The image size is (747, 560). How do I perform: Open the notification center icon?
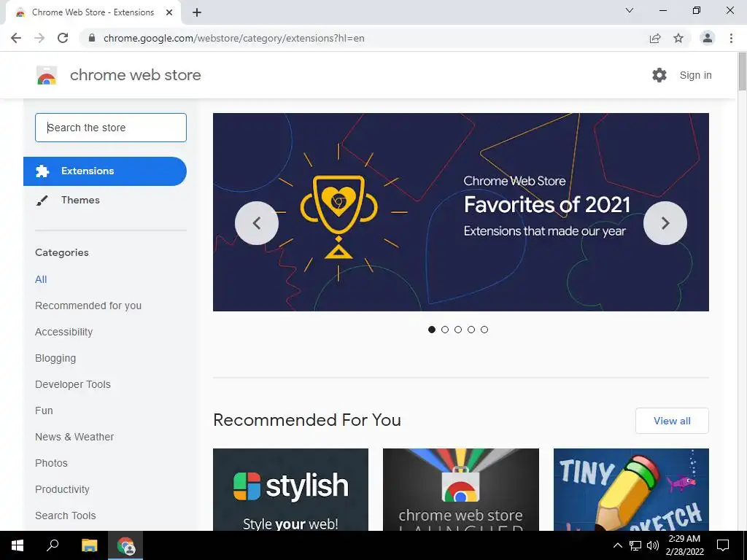click(x=723, y=545)
